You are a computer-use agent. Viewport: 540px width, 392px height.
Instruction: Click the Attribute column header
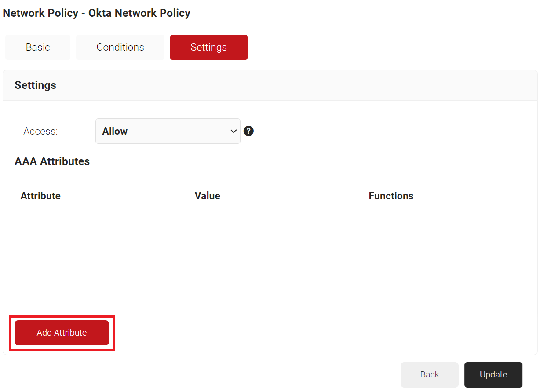click(x=40, y=196)
